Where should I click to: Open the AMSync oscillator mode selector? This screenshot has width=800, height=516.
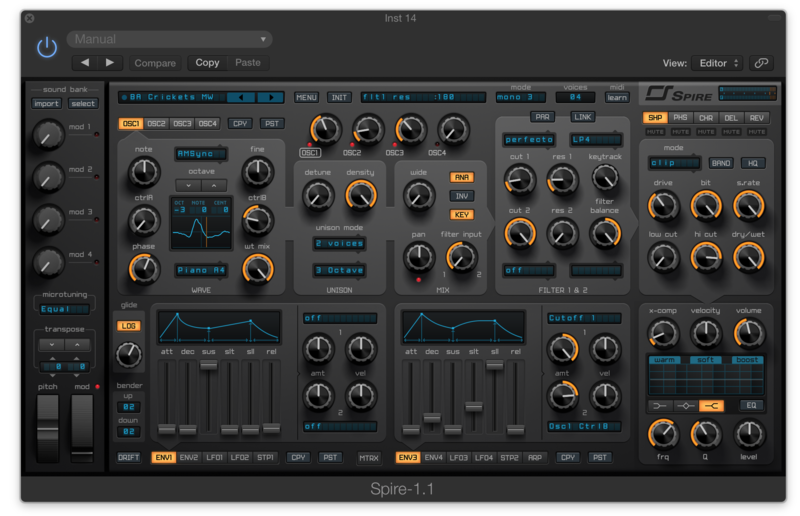201,154
